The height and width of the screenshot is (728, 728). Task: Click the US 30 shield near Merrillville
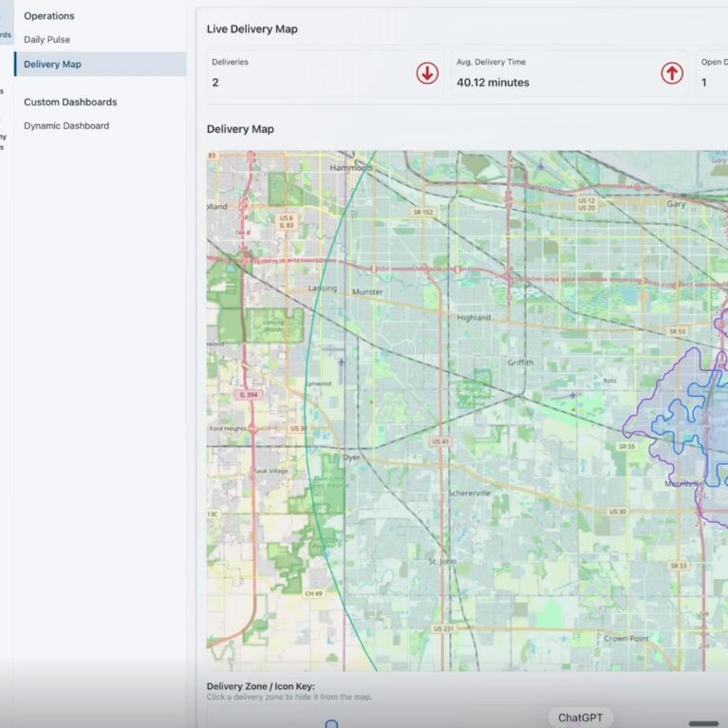coord(617,513)
